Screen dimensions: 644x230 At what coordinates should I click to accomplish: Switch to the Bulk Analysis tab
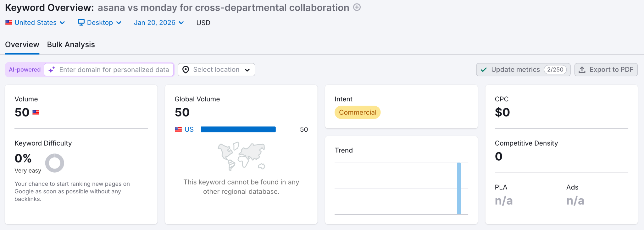pos(71,45)
